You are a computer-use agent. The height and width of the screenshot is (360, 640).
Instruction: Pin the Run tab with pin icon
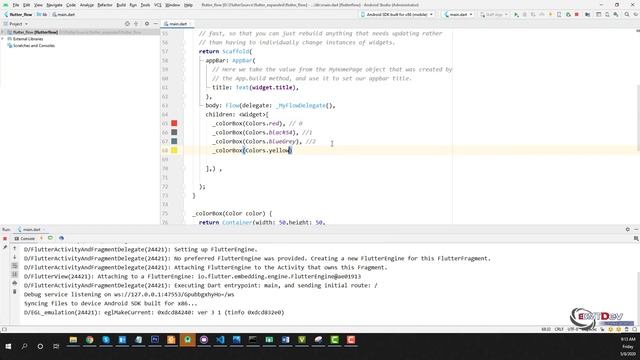click(x=5, y=248)
